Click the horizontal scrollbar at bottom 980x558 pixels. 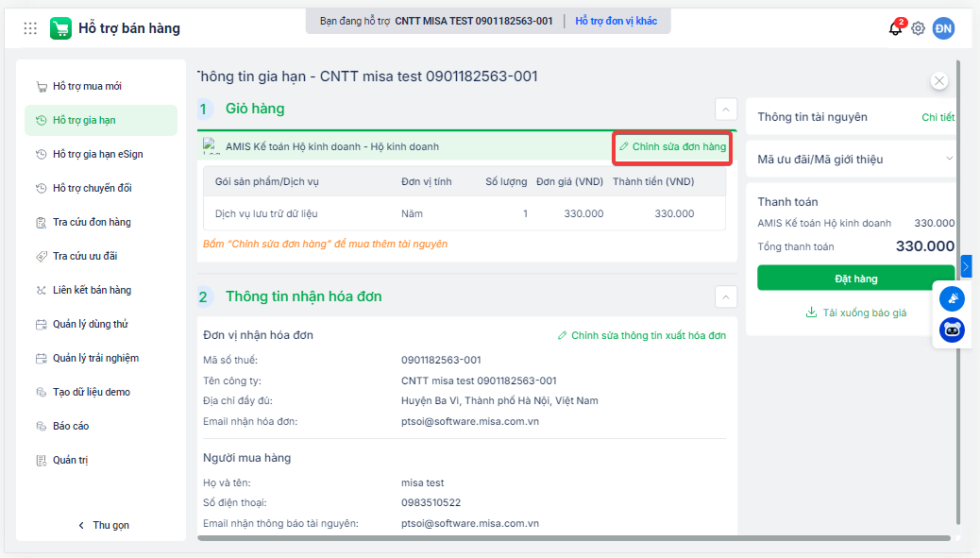(574, 537)
